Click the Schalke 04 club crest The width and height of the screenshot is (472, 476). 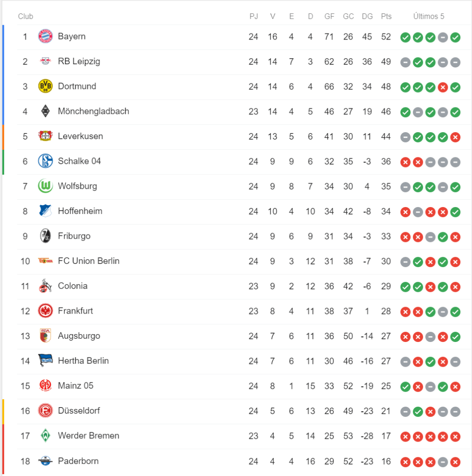45,161
